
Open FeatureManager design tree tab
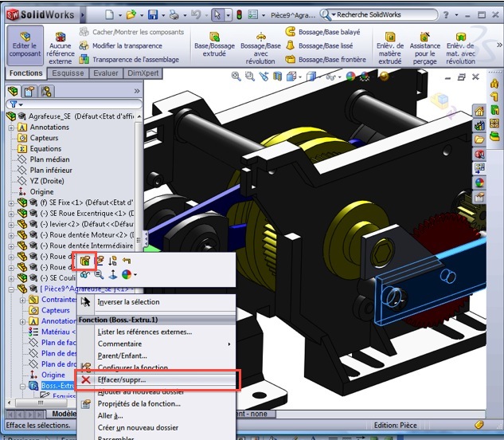click(13, 92)
